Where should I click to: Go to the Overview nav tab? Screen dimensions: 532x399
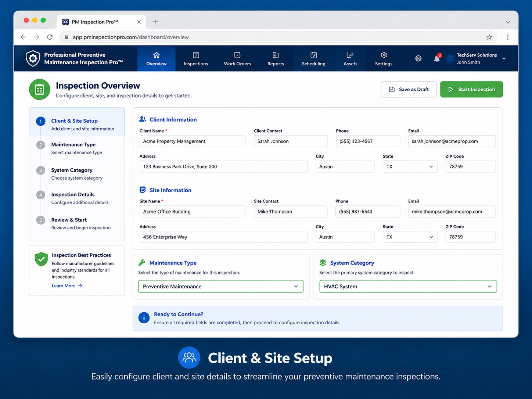tap(157, 58)
